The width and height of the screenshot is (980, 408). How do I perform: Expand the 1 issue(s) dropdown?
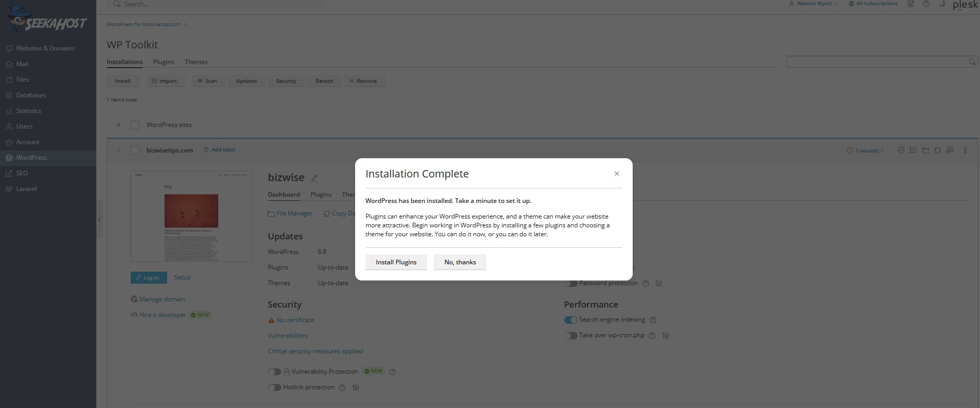click(x=865, y=150)
